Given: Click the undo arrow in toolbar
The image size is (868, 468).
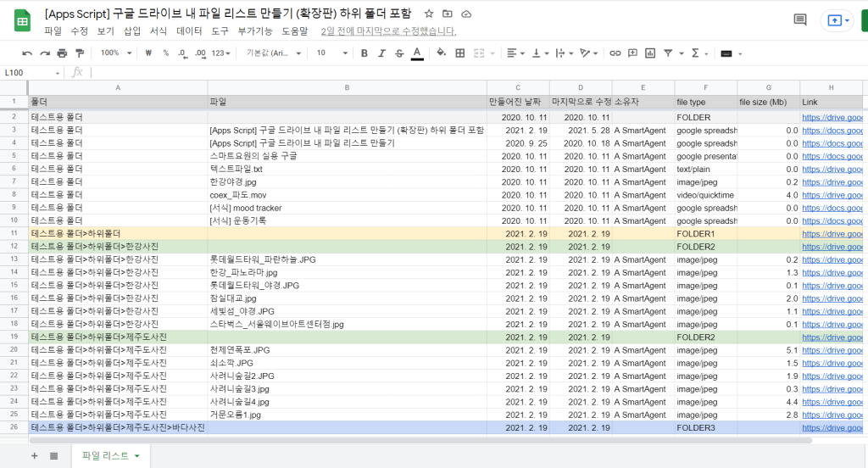Looking at the screenshot, I should [27, 53].
